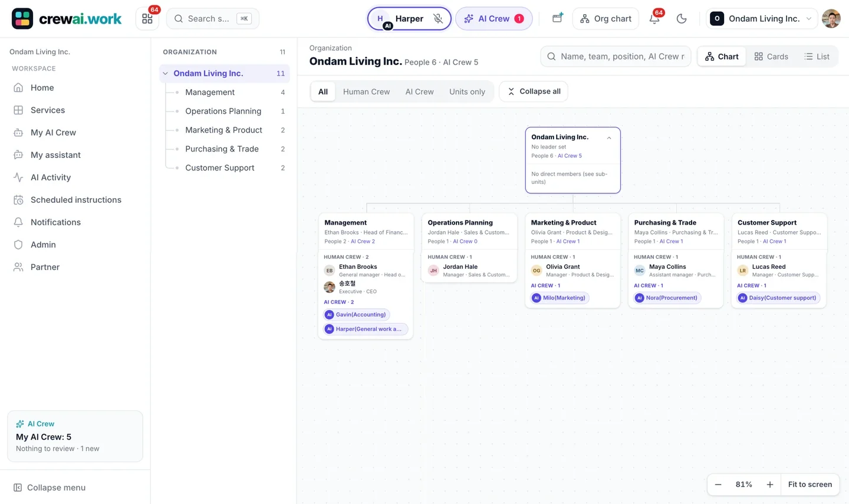Zoom in the chart with plus
Image resolution: width=849 pixels, height=504 pixels.
(x=770, y=485)
